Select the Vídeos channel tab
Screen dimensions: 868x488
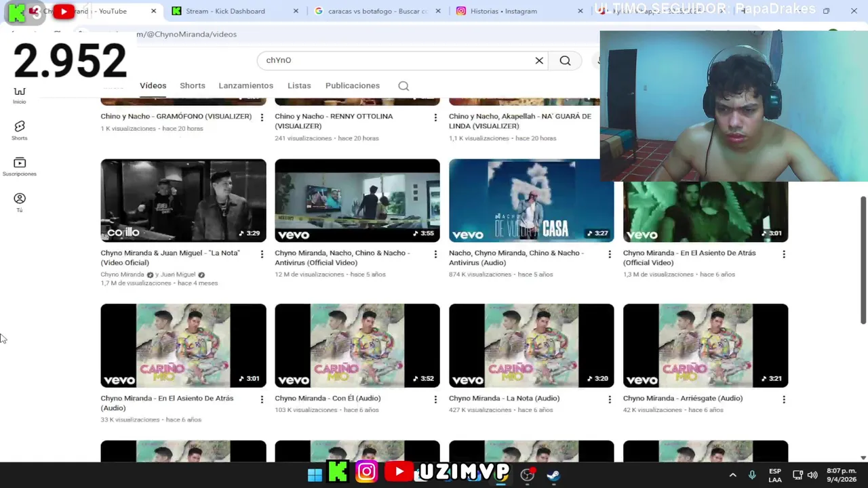coord(153,86)
